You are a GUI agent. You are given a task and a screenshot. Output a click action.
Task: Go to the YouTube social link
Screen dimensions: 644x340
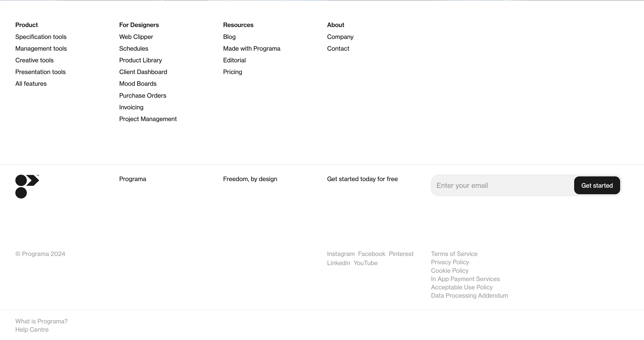pos(365,263)
